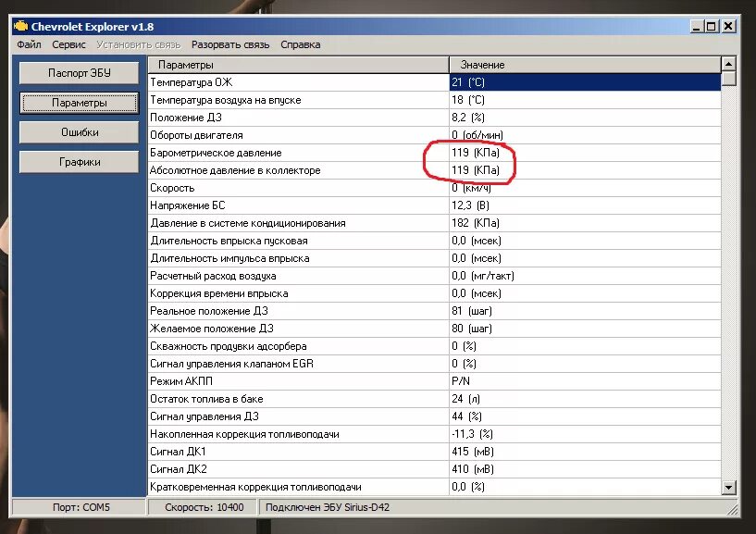The width and height of the screenshot is (756, 534).
Task: Select Давление в системе кондиционирования row
Action: coord(434,223)
